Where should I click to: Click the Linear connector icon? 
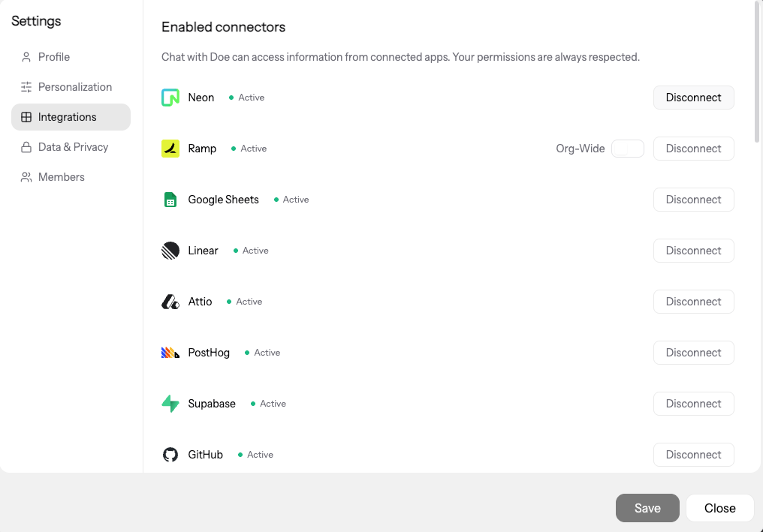tap(170, 250)
